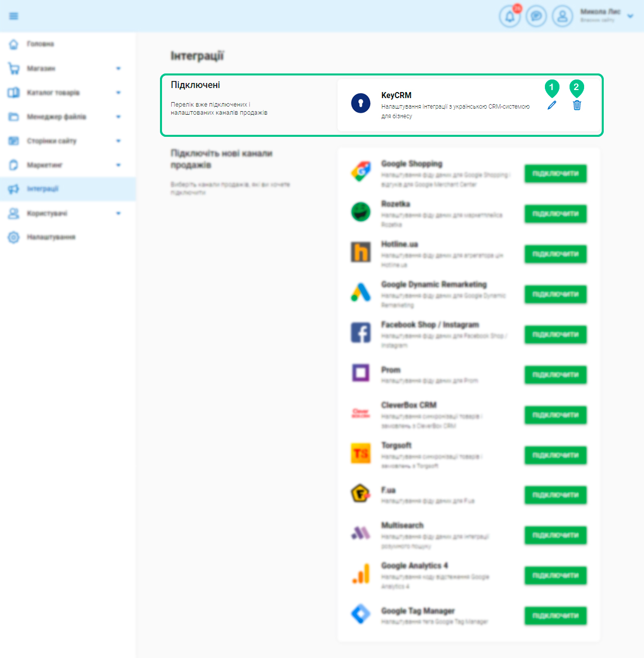Toggle the hamburger menu in header

coord(14,16)
